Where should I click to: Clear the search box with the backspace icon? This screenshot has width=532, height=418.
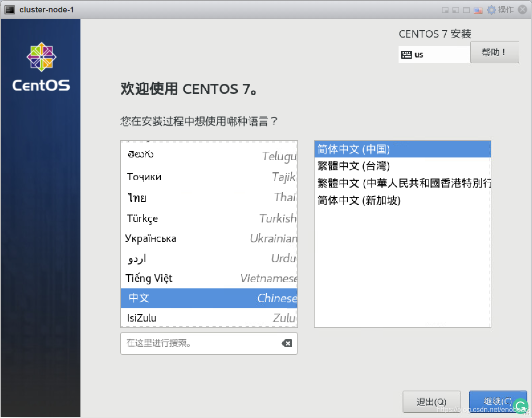coord(287,343)
